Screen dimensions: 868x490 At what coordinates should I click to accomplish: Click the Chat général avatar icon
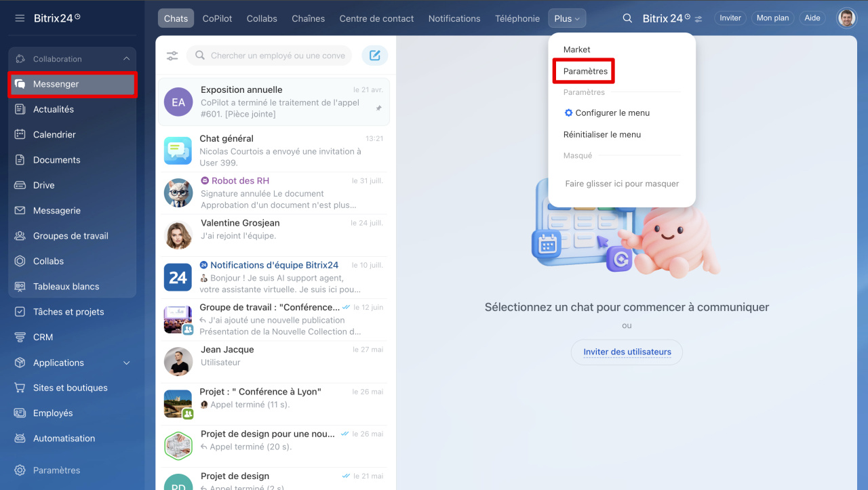click(x=178, y=150)
